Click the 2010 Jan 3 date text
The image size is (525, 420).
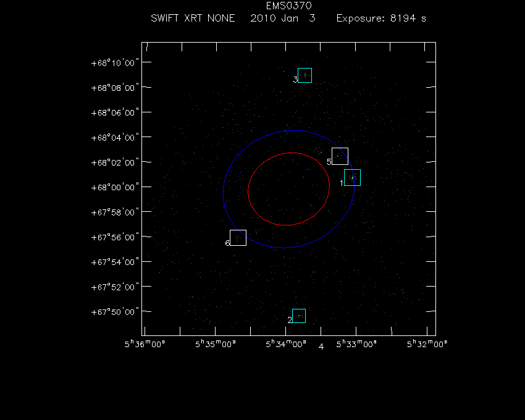[283, 18]
